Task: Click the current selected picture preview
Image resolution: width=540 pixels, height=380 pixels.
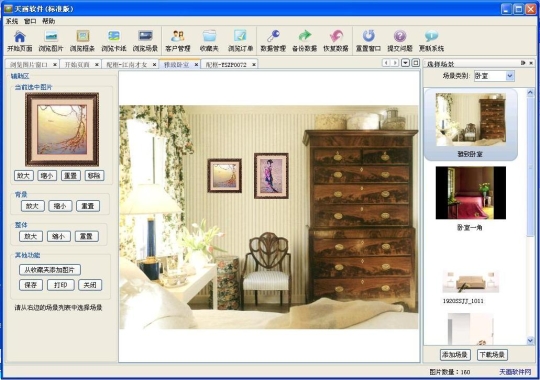Action: [x=62, y=130]
